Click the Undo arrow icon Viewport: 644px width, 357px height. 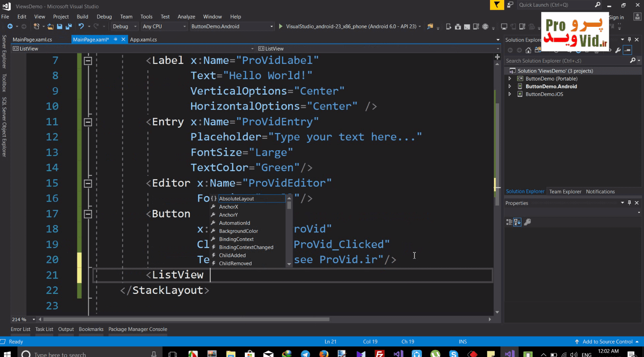(81, 26)
